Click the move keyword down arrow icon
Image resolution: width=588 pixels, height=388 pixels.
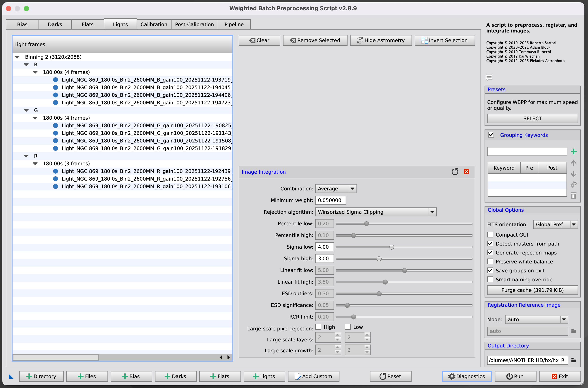573,174
